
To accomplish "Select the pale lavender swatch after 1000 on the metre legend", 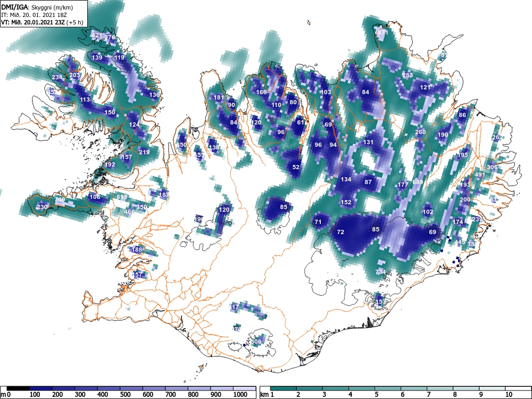I will click(245, 389).
